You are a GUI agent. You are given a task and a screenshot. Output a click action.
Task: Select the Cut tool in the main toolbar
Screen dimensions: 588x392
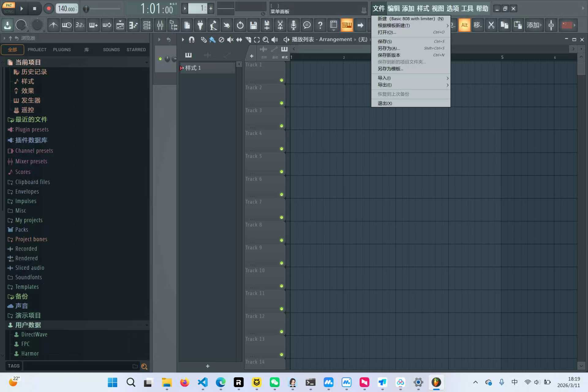(280, 25)
